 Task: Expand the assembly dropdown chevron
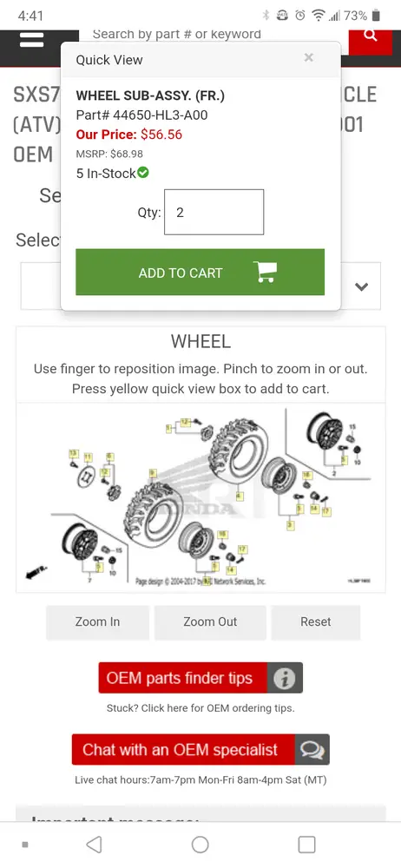coord(361,286)
